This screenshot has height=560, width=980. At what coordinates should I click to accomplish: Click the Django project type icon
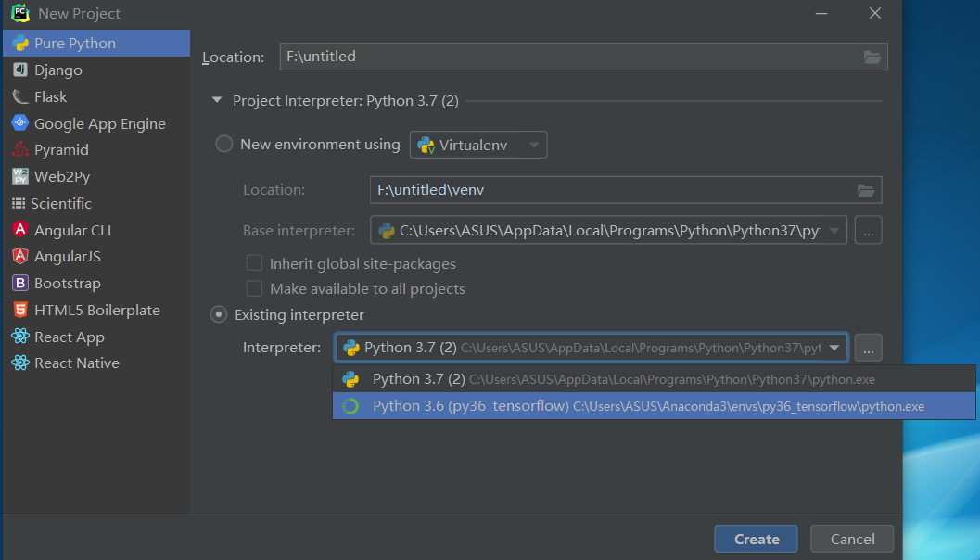tap(19, 70)
